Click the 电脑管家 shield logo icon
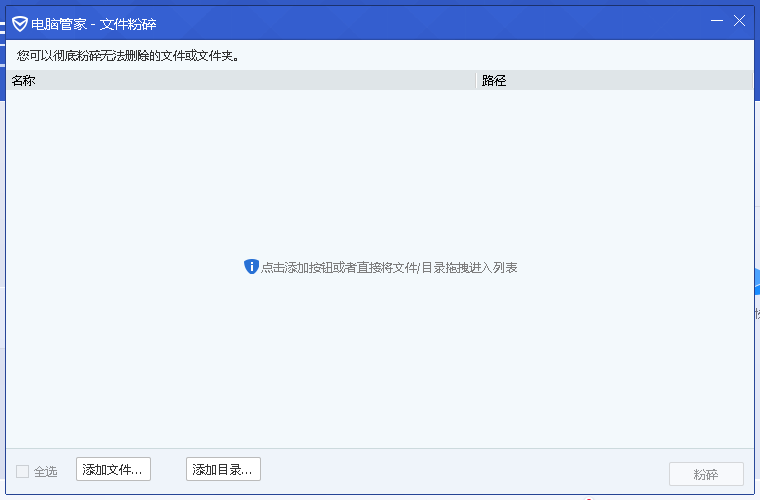760x500 pixels. pos(20,24)
